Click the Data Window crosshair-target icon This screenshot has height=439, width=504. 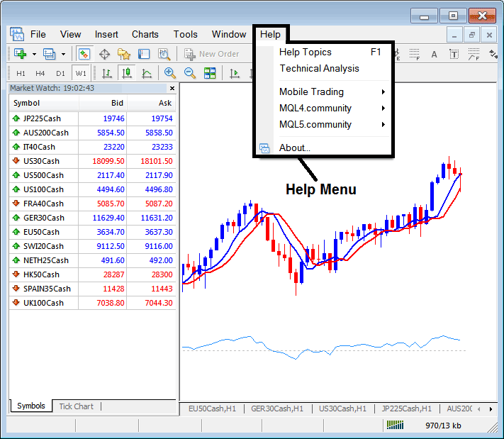pyautogui.click(x=104, y=54)
